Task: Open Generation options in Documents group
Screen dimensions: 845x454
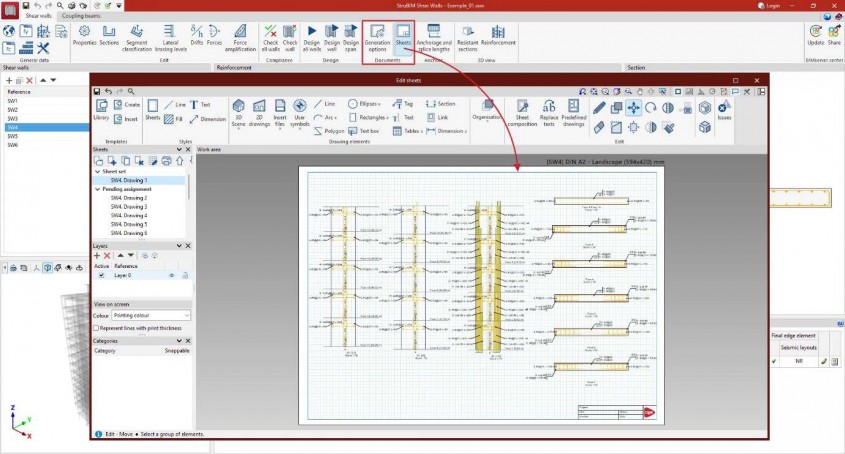Action: pos(377,38)
